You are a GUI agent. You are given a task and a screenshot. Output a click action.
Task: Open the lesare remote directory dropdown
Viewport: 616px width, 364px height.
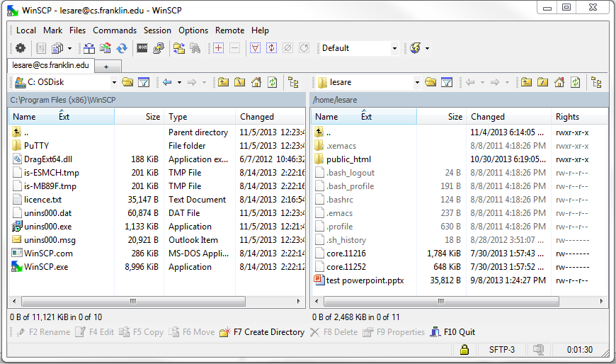coord(417,83)
